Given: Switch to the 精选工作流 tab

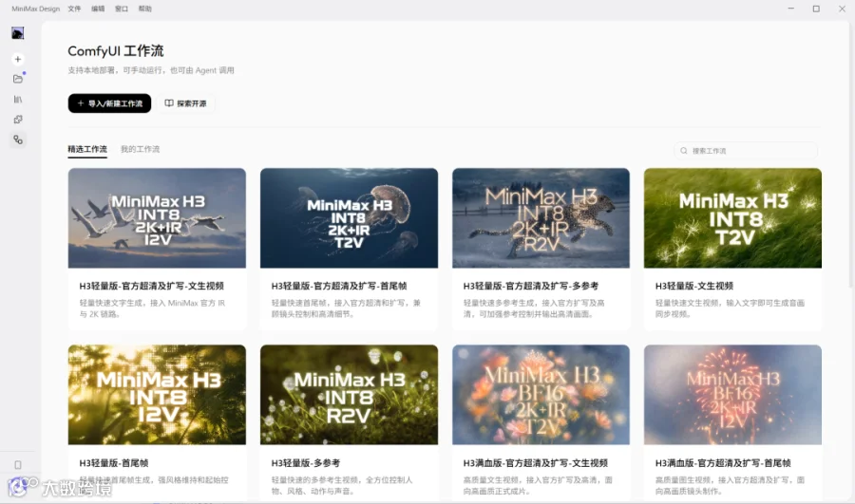Looking at the screenshot, I should [87, 149].
